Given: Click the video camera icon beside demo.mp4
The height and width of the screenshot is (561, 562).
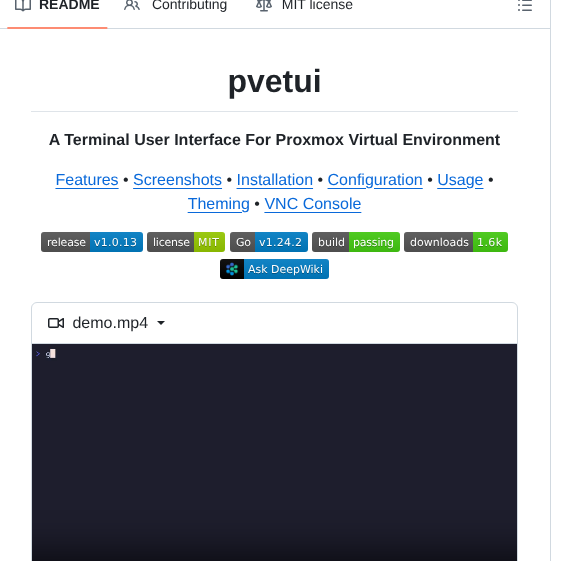Looking at the screenshot, I should (56, 323).
